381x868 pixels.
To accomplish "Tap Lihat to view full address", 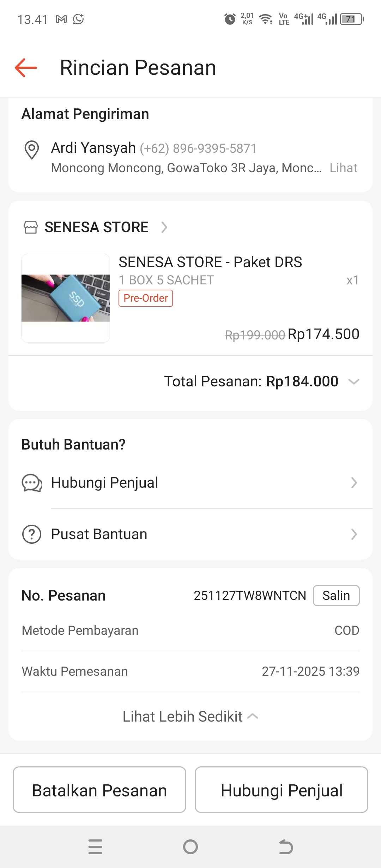I will [343, 168].
